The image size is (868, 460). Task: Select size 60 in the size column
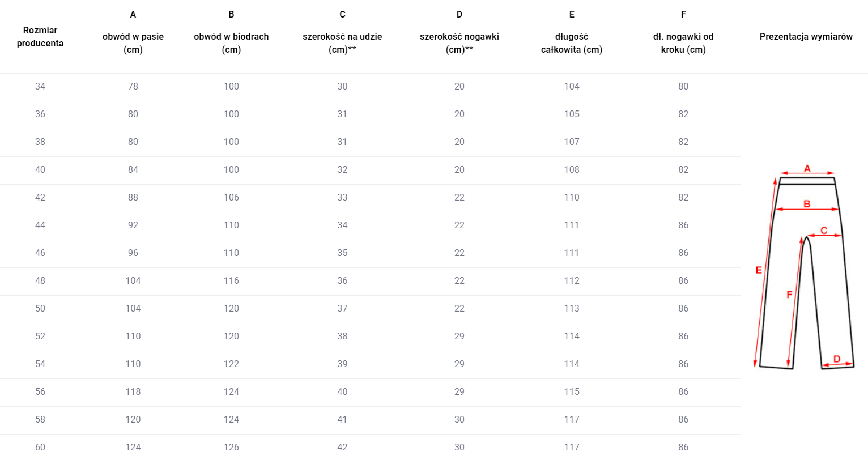(x=40, y=447)
